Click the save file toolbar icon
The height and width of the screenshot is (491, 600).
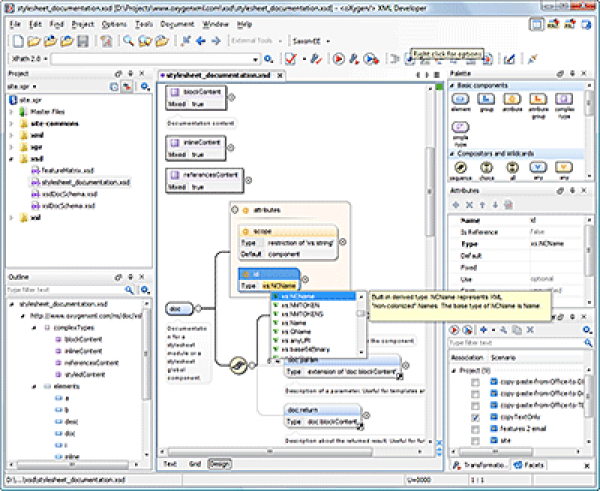(x=80, y=41)
